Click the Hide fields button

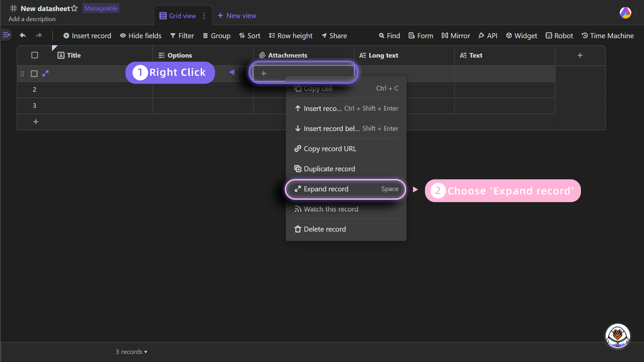coord(140,36)
